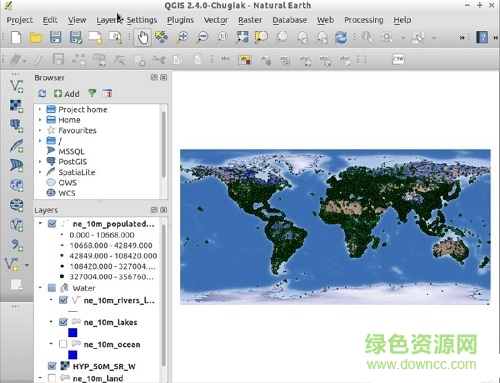Select the Zoom Out tool
Image resolution: width=500 pixels, height=383 pixels.
click(x=202, y=37)
